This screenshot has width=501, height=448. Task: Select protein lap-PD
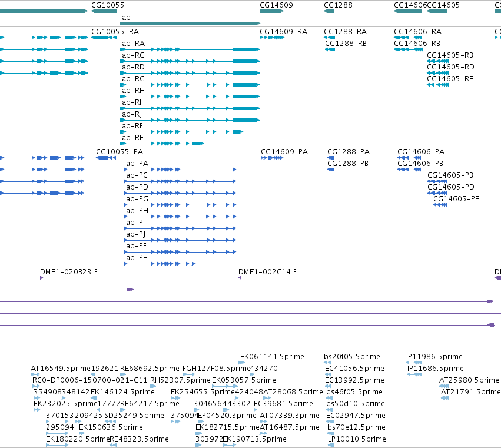pyautogui.click(x=136, y=187)
